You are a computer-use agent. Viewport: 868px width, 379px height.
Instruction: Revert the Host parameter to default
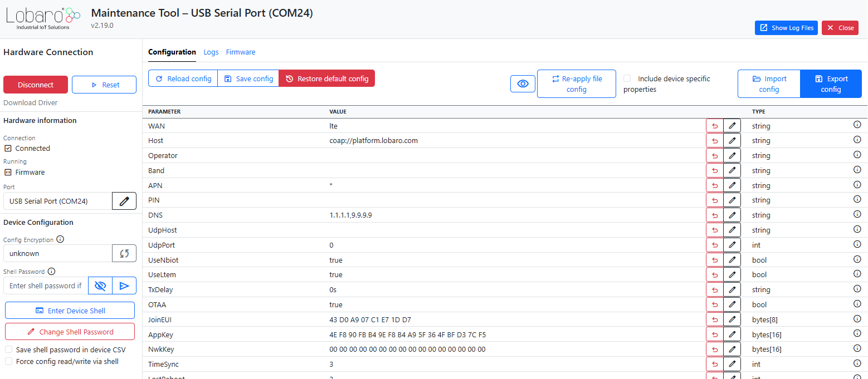[715, 141]
